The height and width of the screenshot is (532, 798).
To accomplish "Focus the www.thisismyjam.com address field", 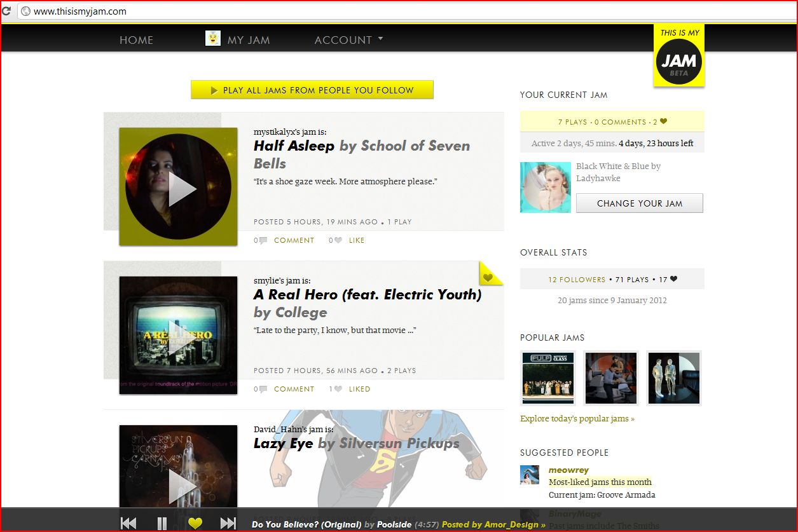I will click(407, 11).
